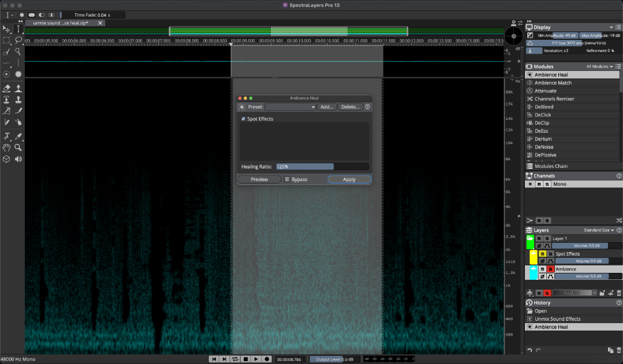Viewport: 623px width, 364px height.
Task: Select the Playback speaker tool
Action: click(18, 159)
